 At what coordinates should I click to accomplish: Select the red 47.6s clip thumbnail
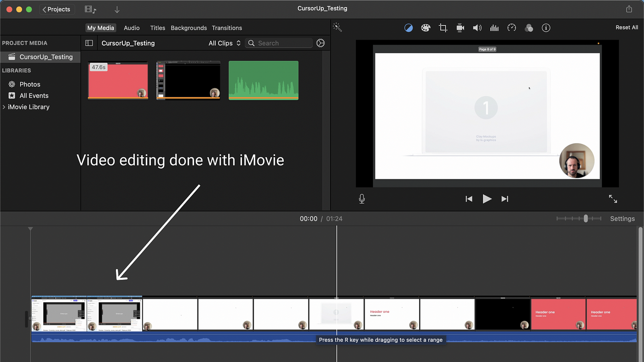click(x=118, y=80)
